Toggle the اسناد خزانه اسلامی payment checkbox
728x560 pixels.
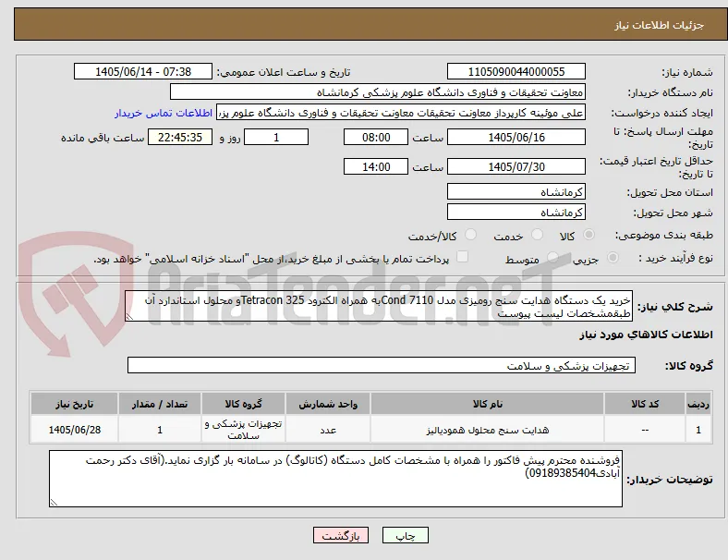[x=463, y=257]
